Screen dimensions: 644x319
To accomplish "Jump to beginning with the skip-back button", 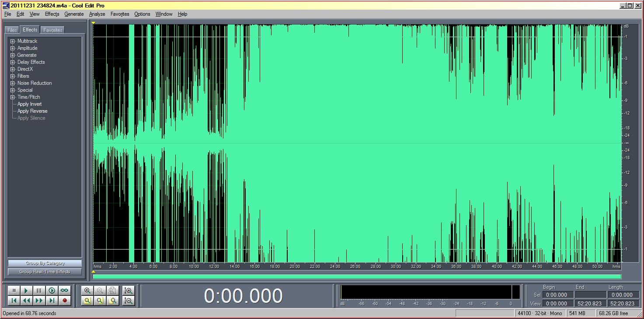I will [x=14, y=301].
